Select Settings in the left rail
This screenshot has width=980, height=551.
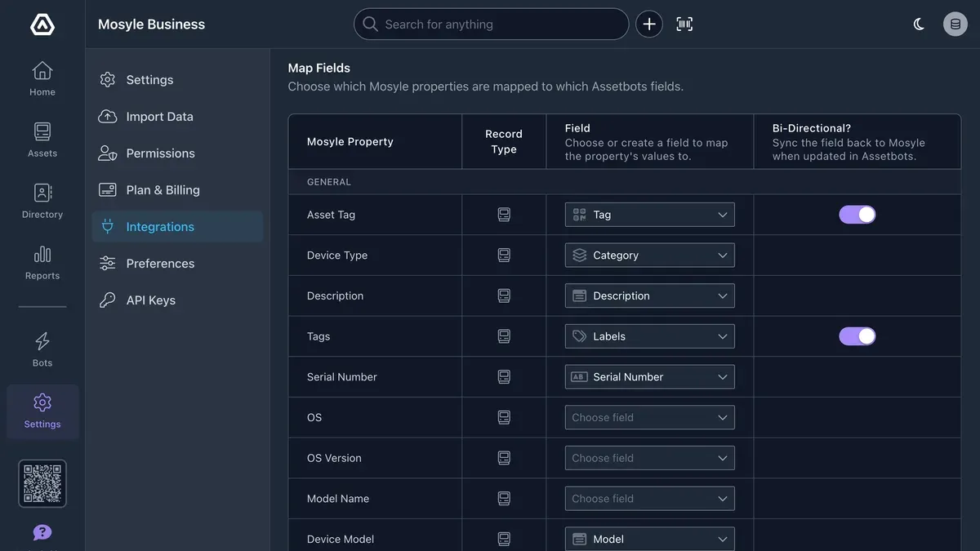[x=42, y=412]
